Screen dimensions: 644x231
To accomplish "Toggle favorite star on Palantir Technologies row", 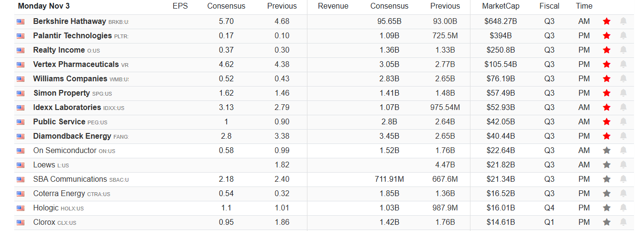I will pyautogui.click(x=607, y=36).
